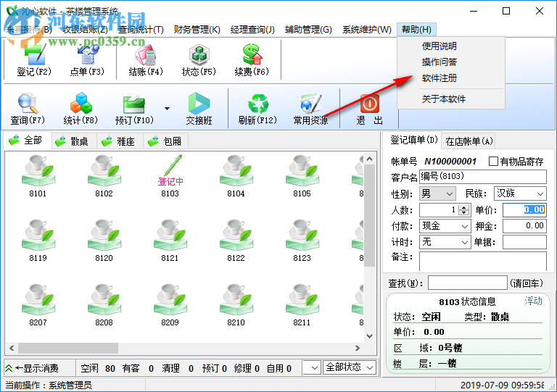Select table 8119 teacup icon

[38, 235]
